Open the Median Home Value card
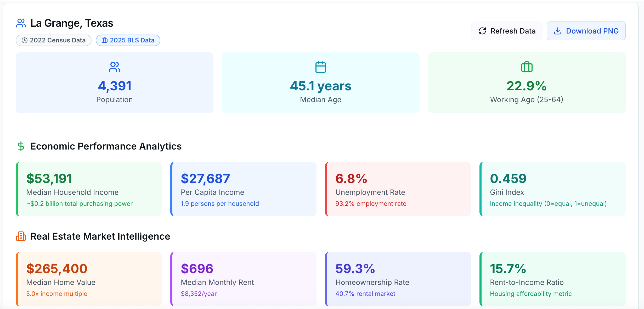This screenshot has height=309, width=644. tap(89, 279)
